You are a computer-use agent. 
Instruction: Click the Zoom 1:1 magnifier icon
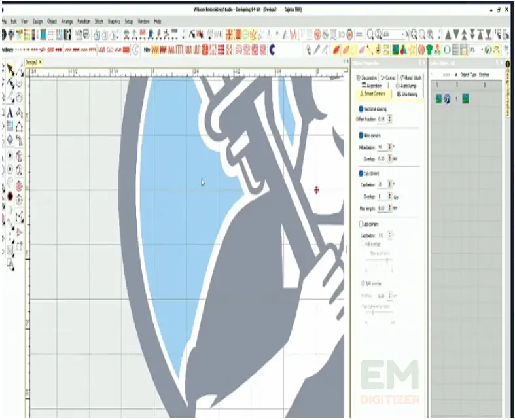(378, 34)
